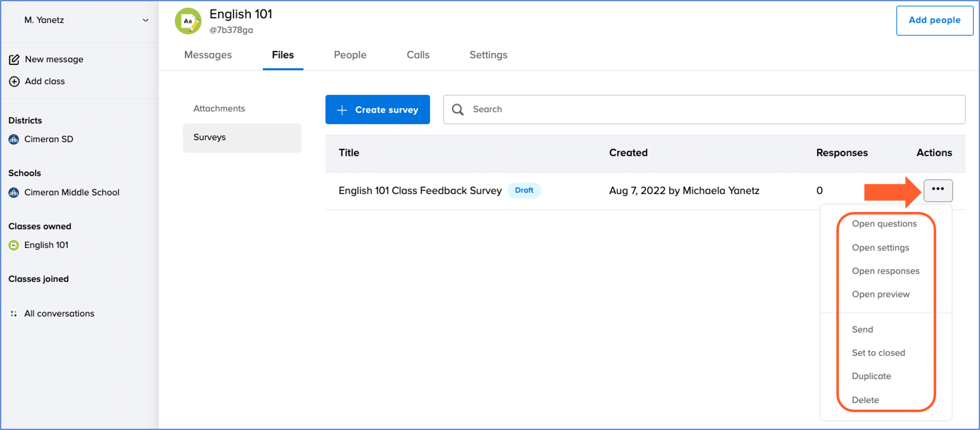
Task: Open the People tab
Action: click(x=350, y=55)
